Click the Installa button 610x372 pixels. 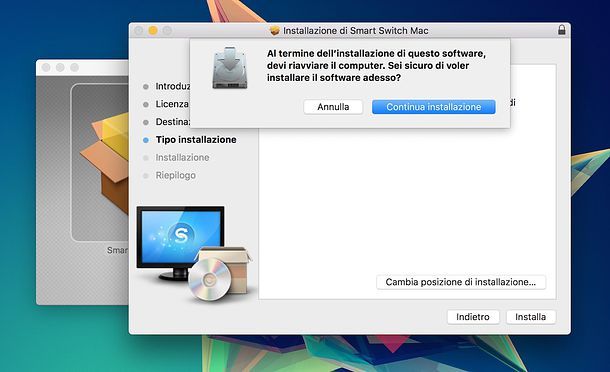(531, 317)
